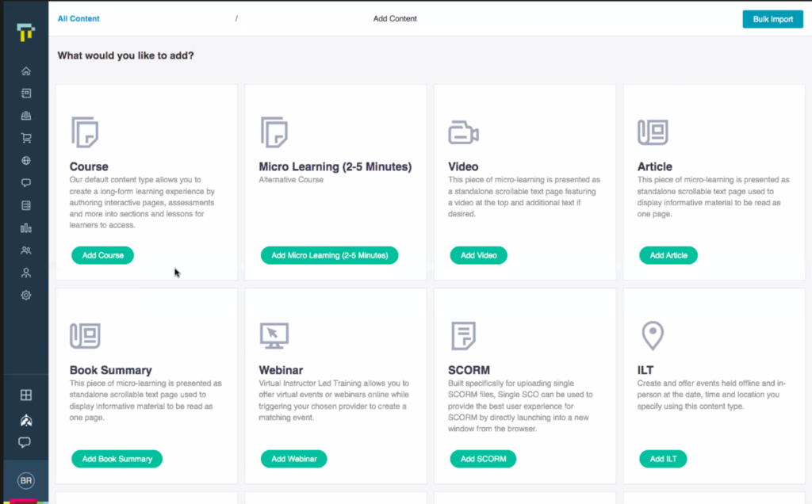The image size is (812, 504).
Task: Click the settings gear icon in sidebar
Action: coord(26,296)
